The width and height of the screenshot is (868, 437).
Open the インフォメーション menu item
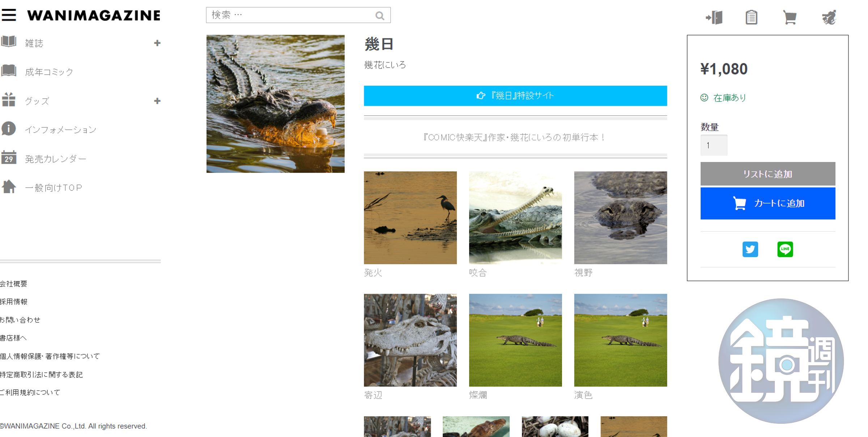pos(60,130)
